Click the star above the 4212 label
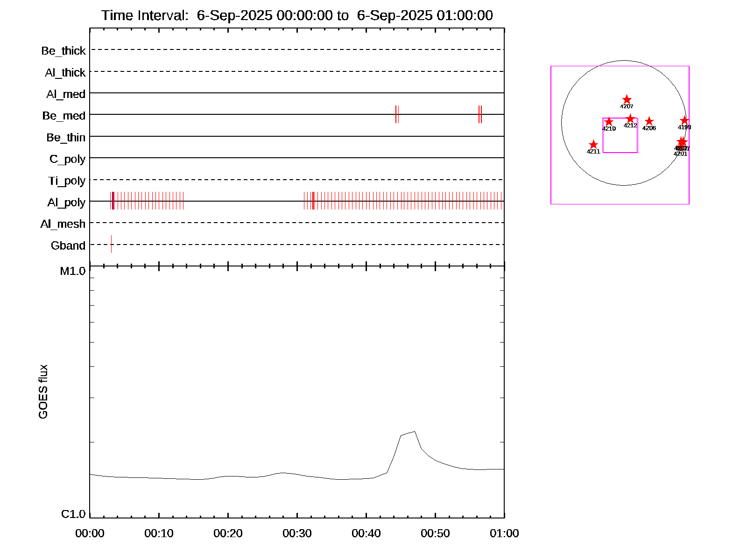Image resolution: width=747 pixels, height=560 pixels. click(x=630, y=119)
